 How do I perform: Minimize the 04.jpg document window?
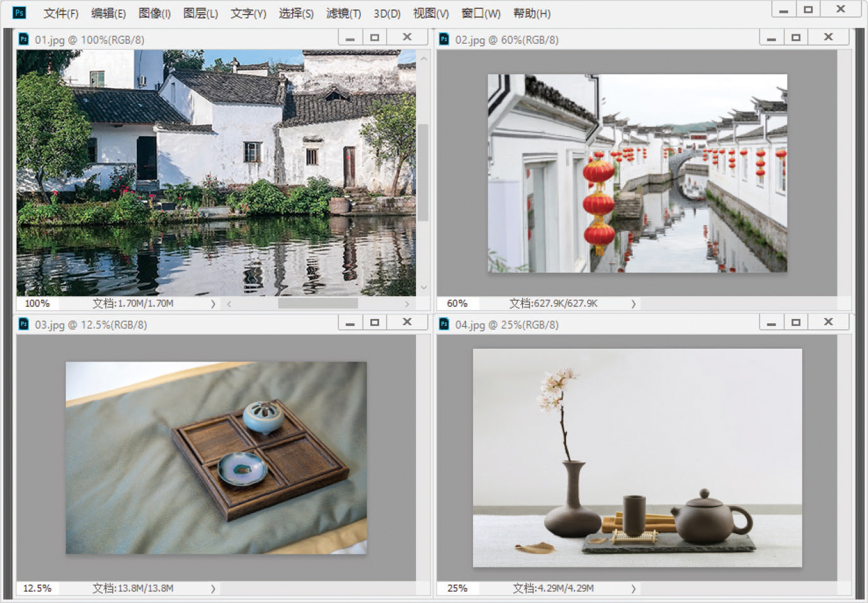coord(772,322)
